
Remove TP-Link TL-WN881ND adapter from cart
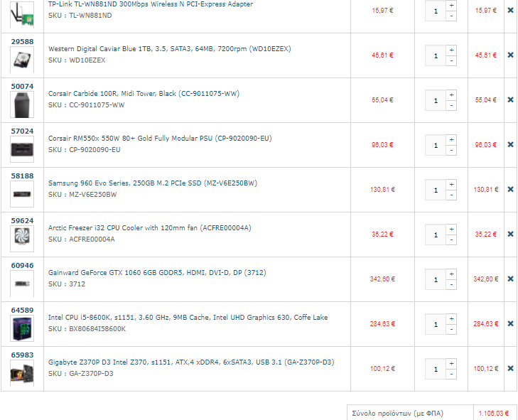click(x=510, y=10)
